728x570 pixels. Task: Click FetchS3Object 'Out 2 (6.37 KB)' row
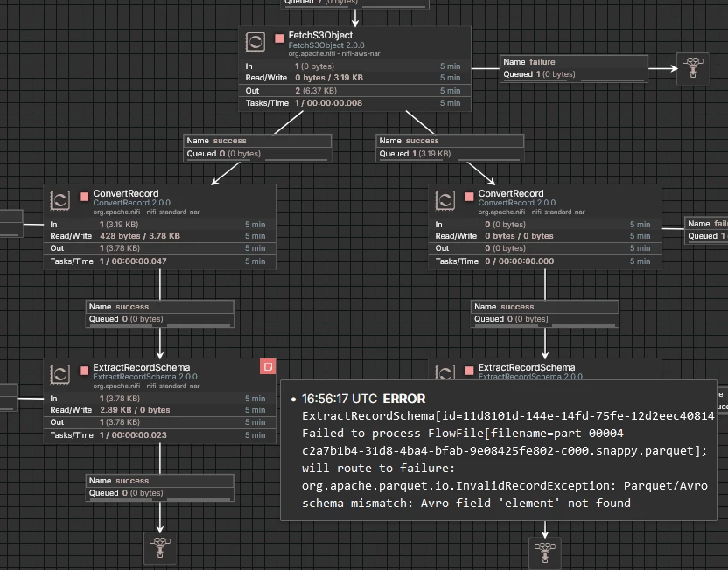click(x=354, y=90)
